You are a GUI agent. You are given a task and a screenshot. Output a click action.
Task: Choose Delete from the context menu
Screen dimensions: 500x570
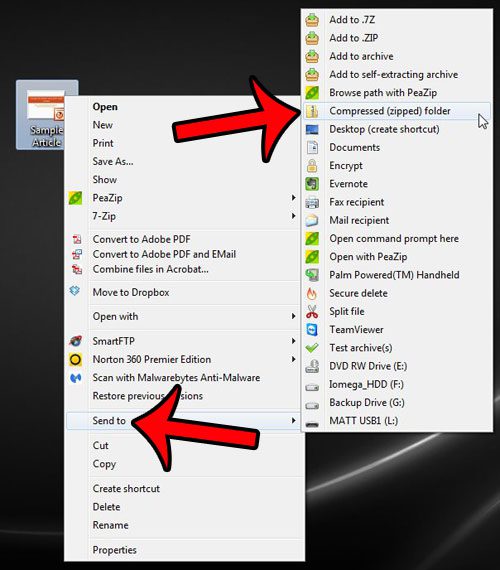185,507
